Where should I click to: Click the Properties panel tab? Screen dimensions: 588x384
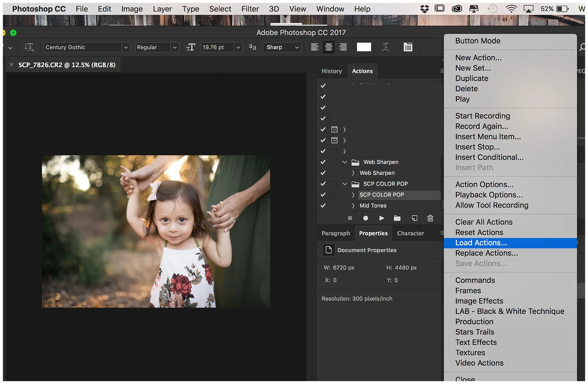coord(372,233)
